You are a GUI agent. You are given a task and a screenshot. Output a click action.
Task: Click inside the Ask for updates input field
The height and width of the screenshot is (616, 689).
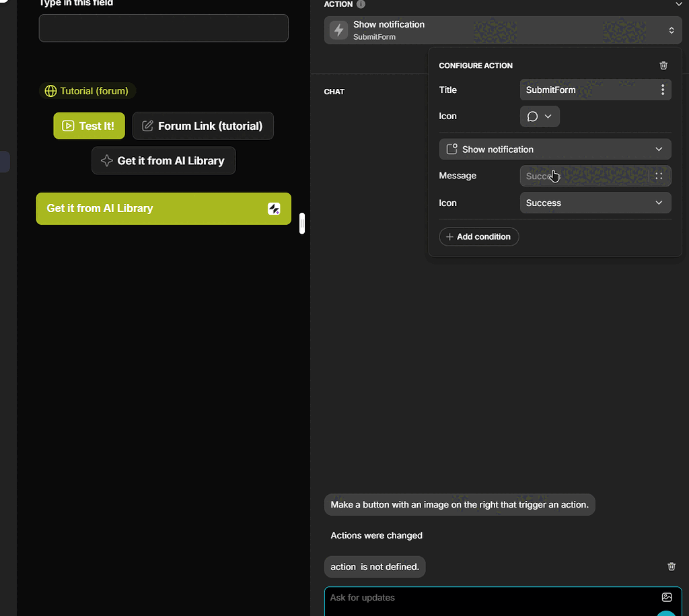471,598
